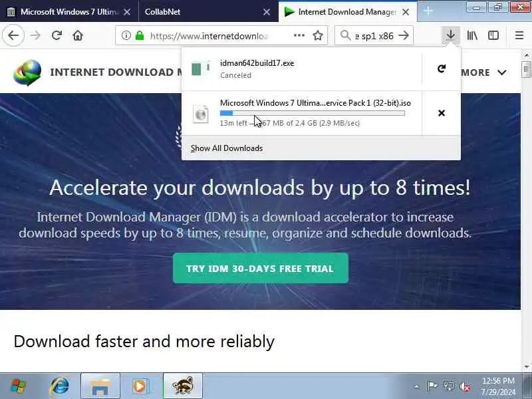Retry the canceled idman642build17.exe download
Image resolution: width=532 pixels, height=399 pixels.
tap(441, 69)
